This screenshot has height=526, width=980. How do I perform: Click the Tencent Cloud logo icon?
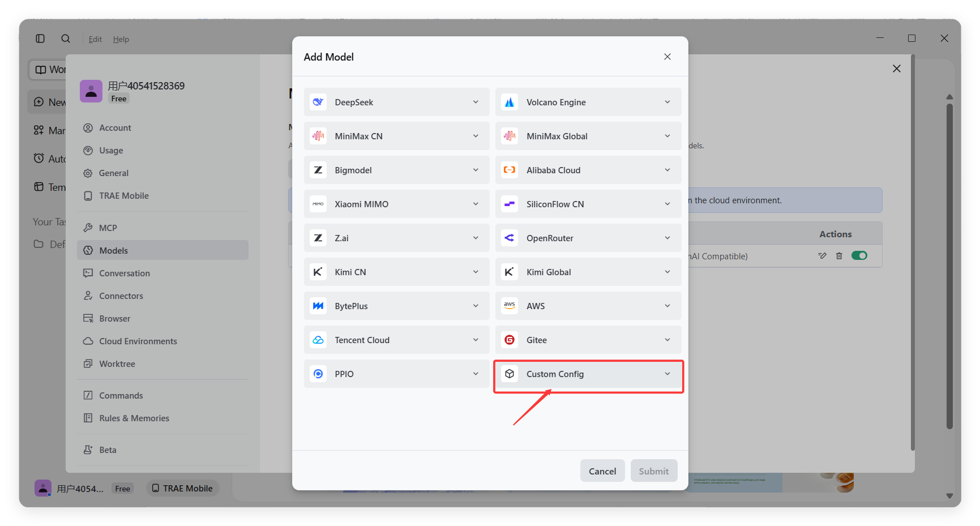[x=318, y=340]
